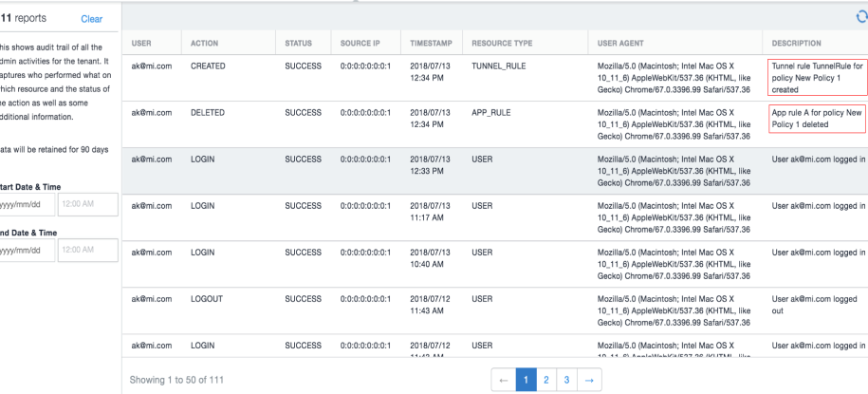
Task: Click the End Date yyyy/mm/dd field
Action: [x=27, y=250]
